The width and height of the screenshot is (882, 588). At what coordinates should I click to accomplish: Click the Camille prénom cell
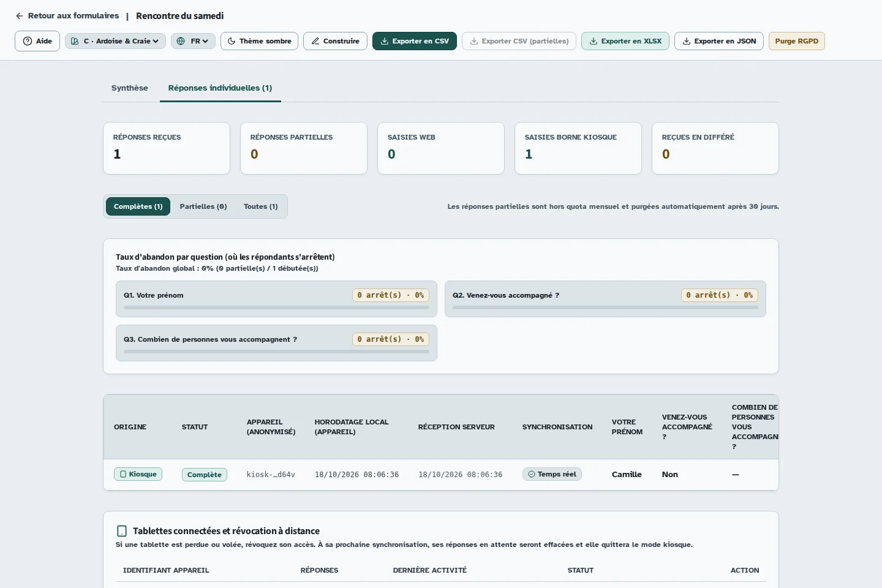pos(627,475)
